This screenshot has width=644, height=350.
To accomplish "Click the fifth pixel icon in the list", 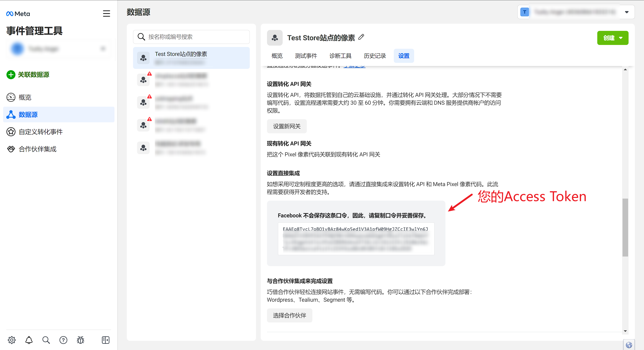I will pos(144,148).
